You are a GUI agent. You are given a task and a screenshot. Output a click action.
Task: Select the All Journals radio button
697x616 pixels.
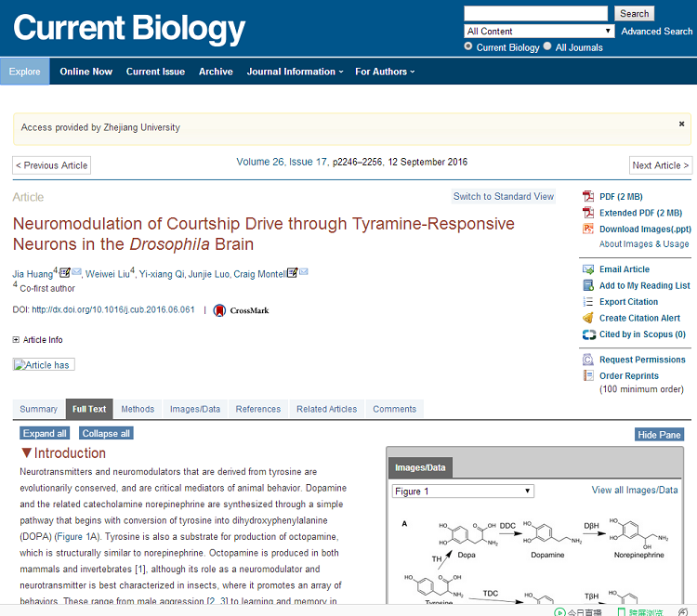click(547, 47)
